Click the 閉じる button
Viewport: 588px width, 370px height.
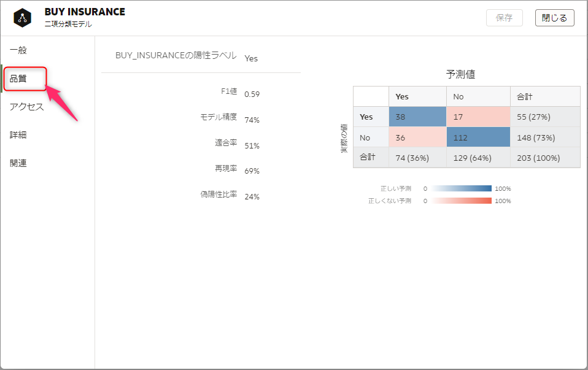[x=555, y=18]
